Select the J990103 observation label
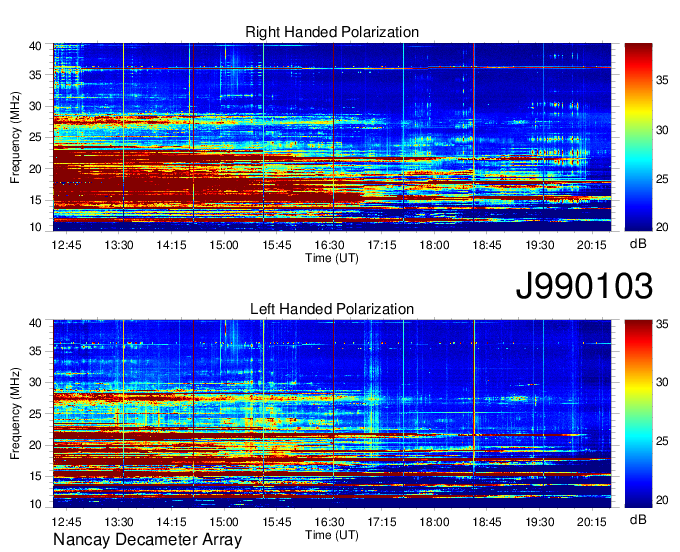 click(x=584, y=286)
